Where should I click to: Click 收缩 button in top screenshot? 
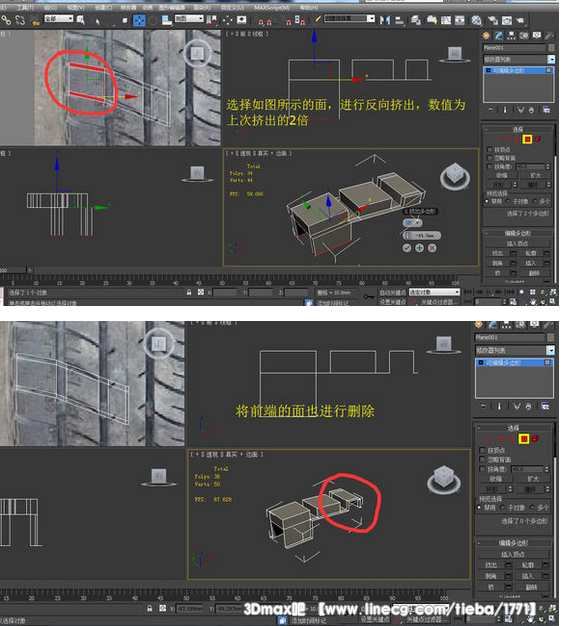click(502, 175)
